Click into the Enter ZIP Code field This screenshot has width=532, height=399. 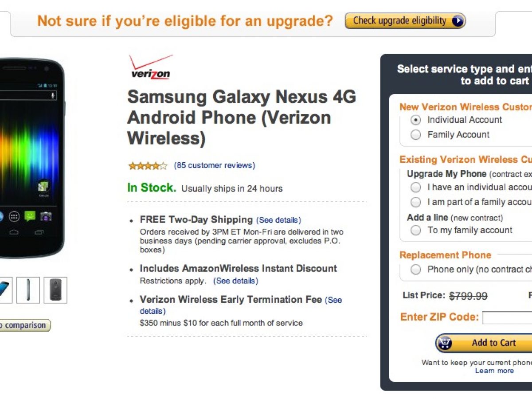508,317
